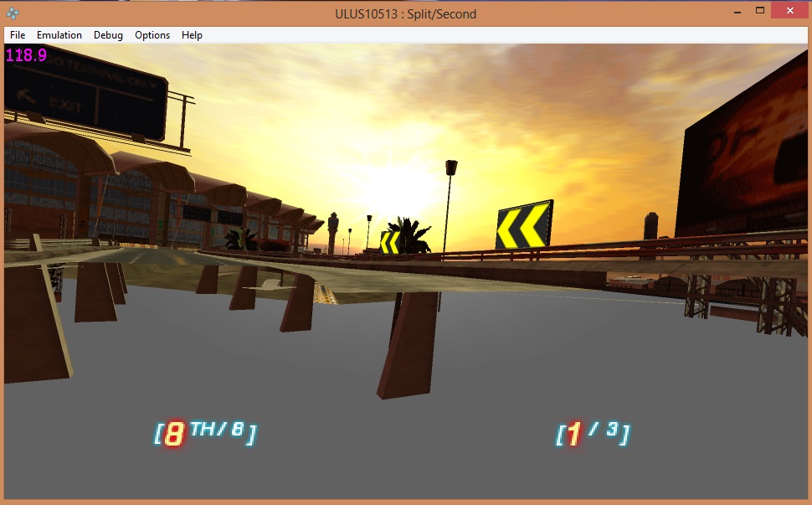This screenshot has height=505, width=812.
Task: Click the tall street lamp beside the sun
Action: (450, 201)
